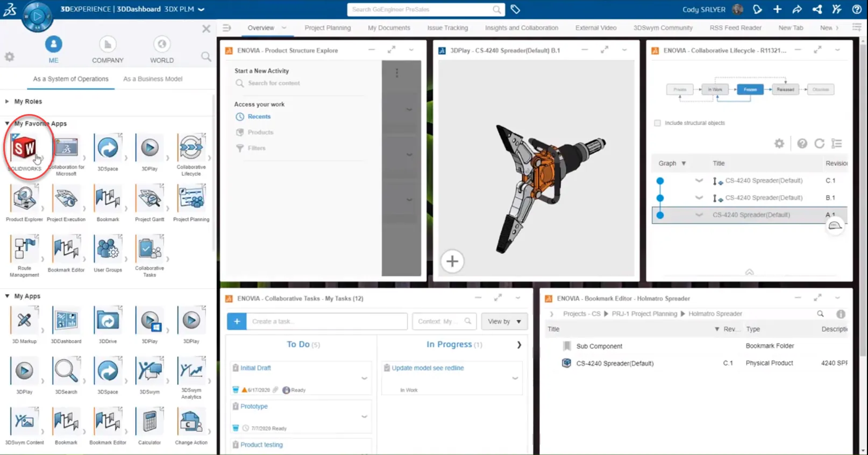This screenshot has height=455, width=868.
Task: Open My Documents tab
Action: point(389,28)
